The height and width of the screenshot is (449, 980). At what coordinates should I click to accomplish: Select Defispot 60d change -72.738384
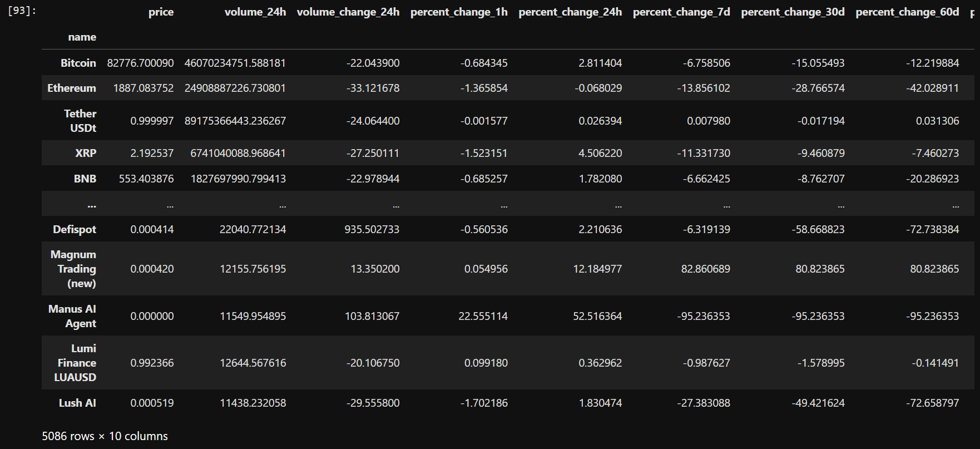pyautogui.click(x=933, y=229)
